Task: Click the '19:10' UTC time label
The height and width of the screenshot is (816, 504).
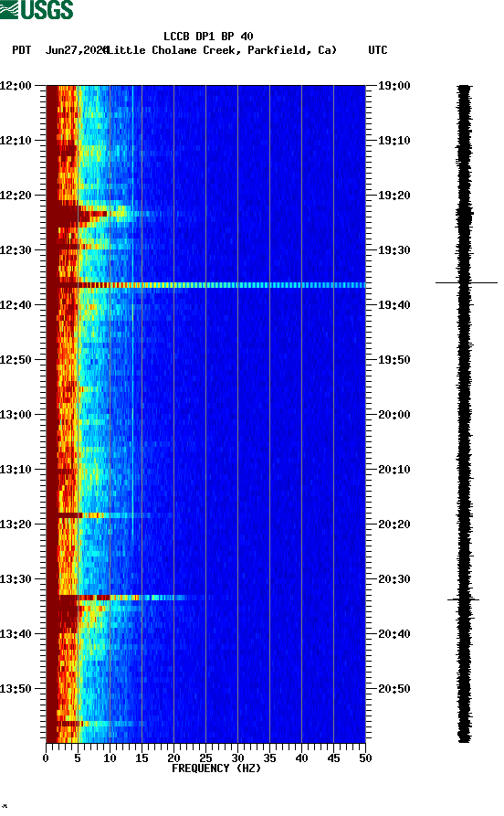Action: pyautogui.click(x=394, y=141)
